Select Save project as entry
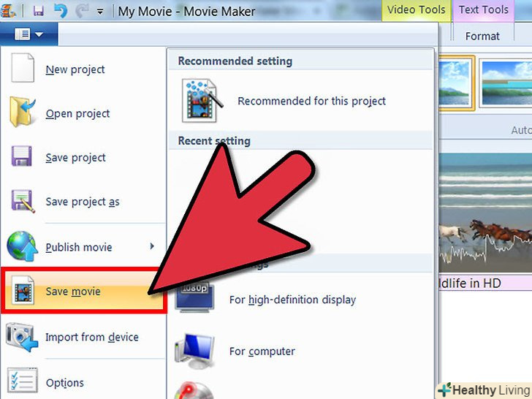 [x=83, y=202]
